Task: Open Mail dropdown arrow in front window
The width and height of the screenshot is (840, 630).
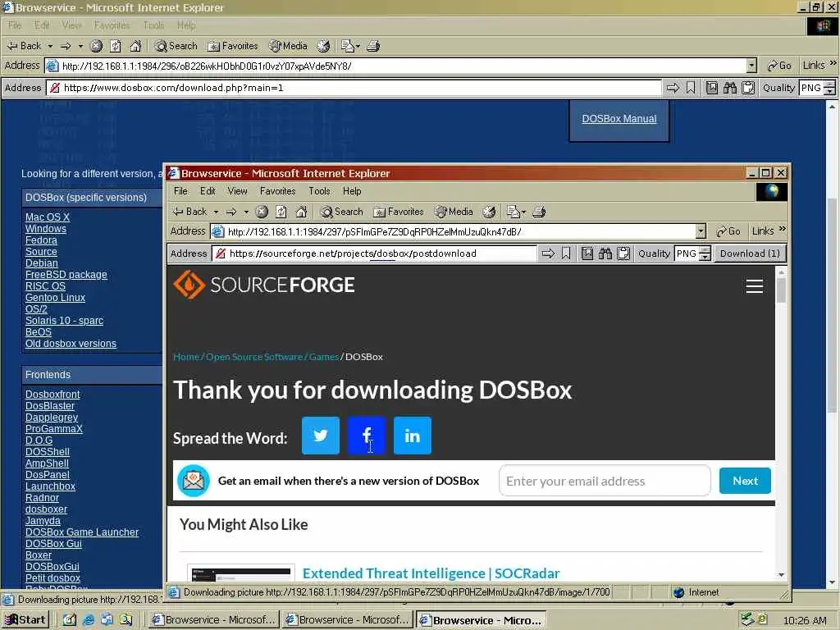Action: click(x=523, y=212)
